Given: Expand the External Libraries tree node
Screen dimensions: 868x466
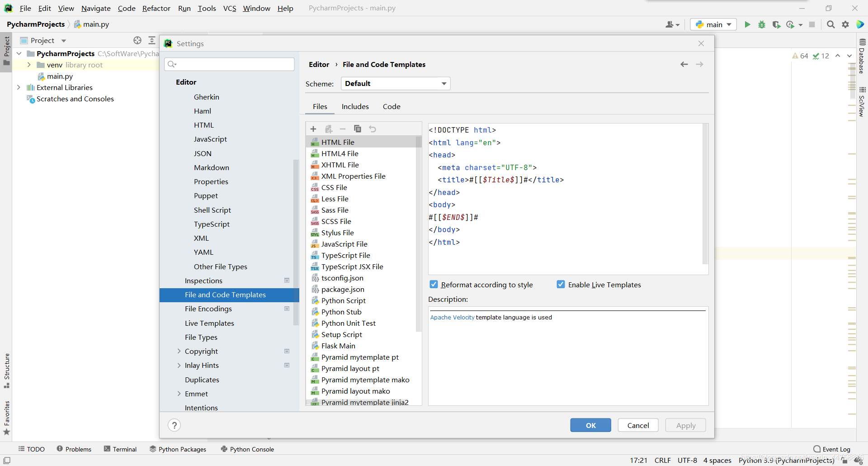Looking at the screenshot, I should [x=19, y=87].
